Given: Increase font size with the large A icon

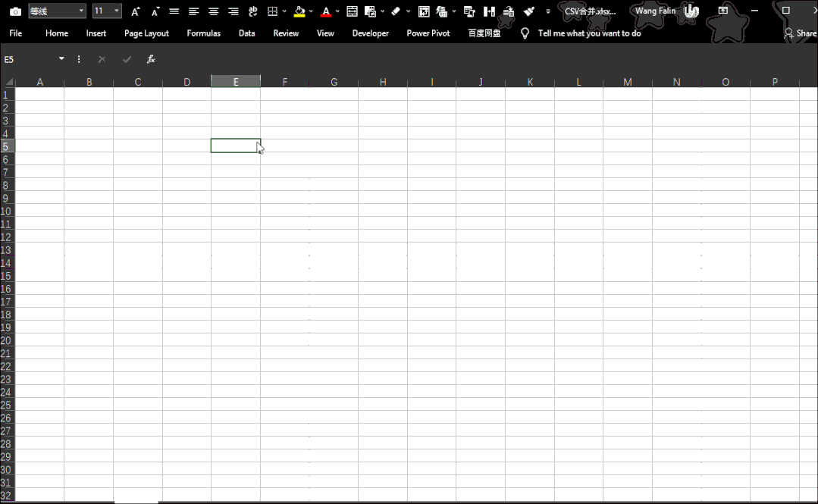Looking at the screenshot, I should (135, 11).
